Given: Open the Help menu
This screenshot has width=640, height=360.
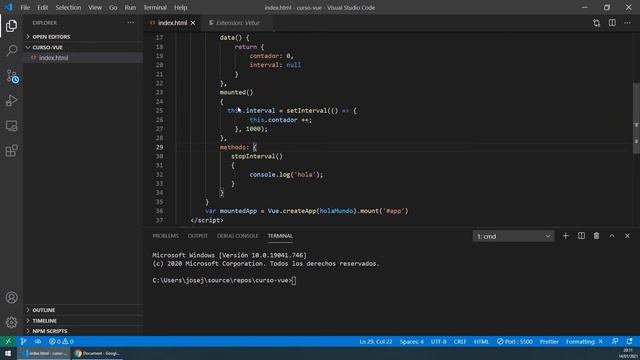Looking at the screenshot, I should [x=180, y=7].
